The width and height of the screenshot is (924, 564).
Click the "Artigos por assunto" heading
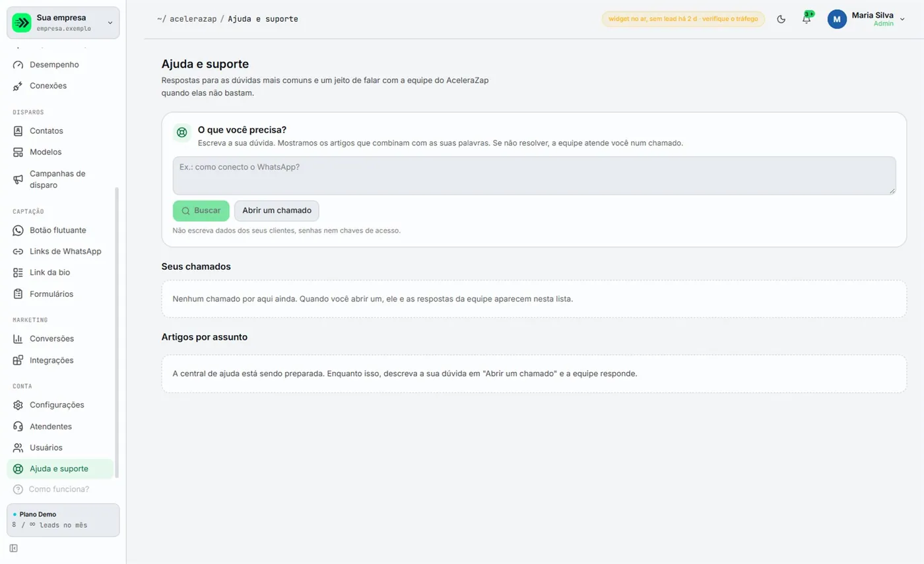[205, 337]
